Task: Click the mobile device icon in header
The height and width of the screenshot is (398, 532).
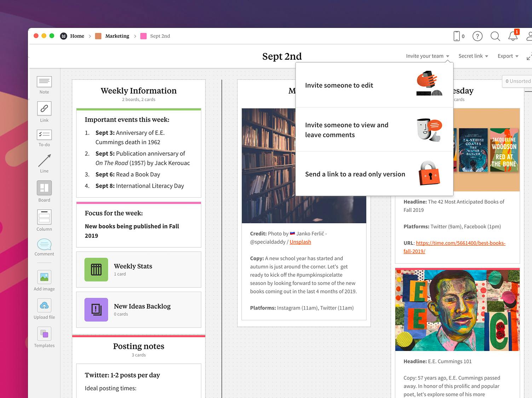Action: click(457, 36)
